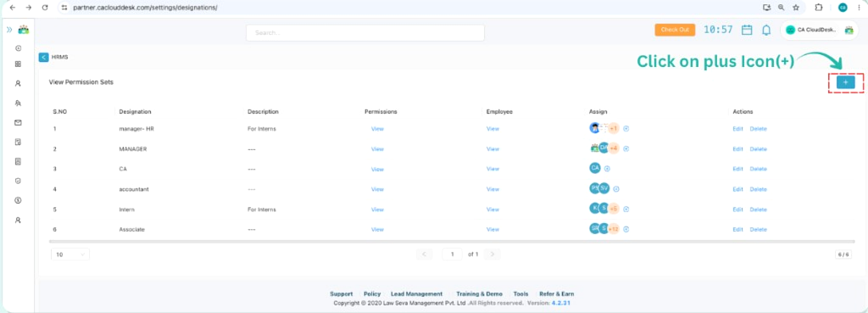Click the Check Out button
Screen dimensions: 868x313
(675, 30)
